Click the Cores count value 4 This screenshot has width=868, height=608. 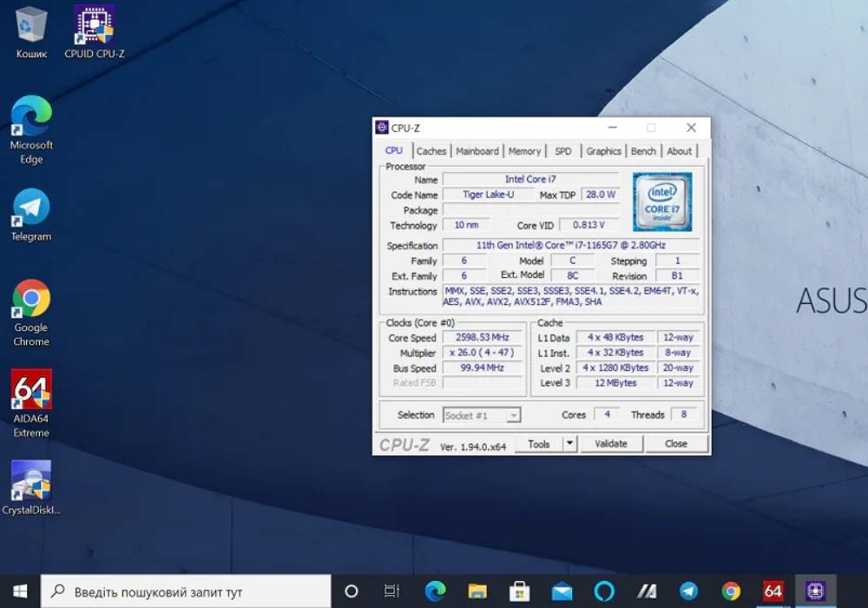(x=607, y=415)
